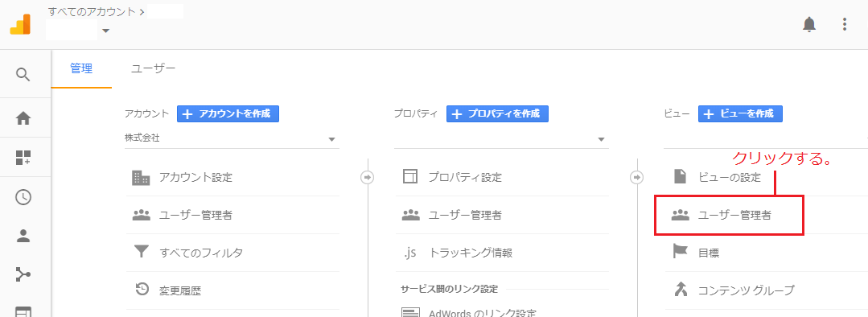
Task: Click the Google Analytics logo
Action: 20,24
